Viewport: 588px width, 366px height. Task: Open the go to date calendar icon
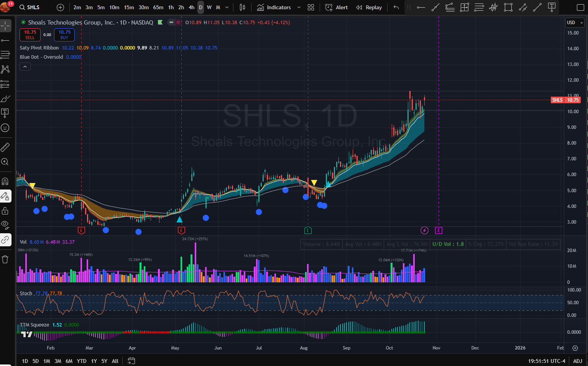tap(131, 361)
